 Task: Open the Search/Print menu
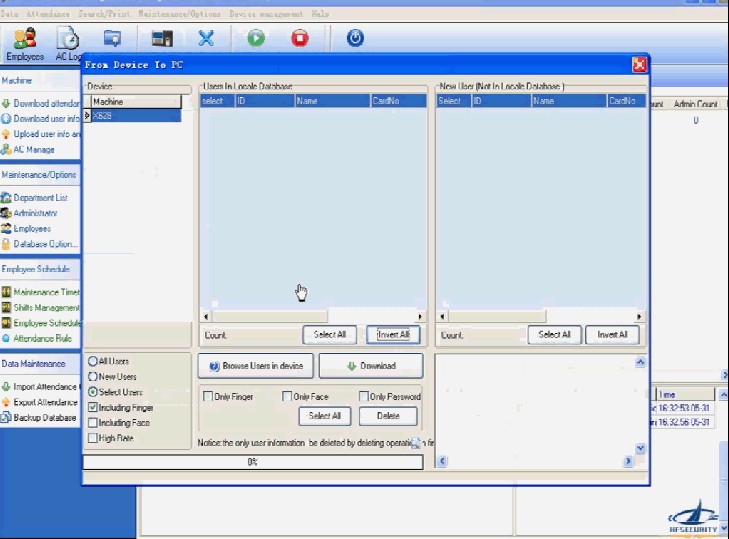click(104, 14)
